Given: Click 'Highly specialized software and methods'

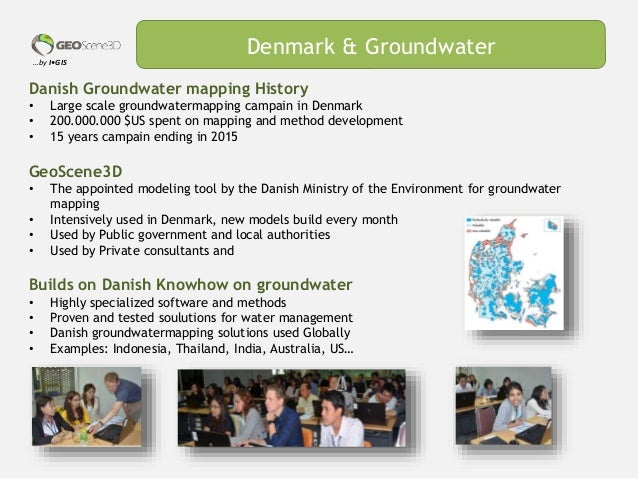Looking at the screenshot, I should pos(168,302).
